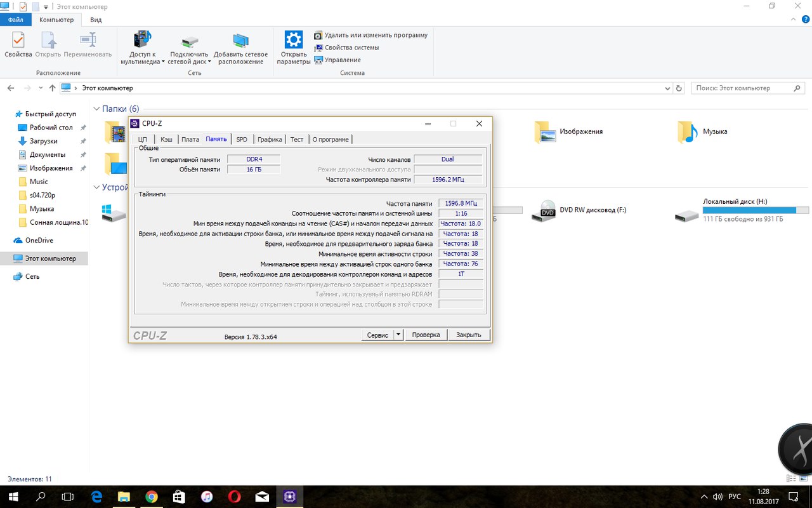Image resolution: width=812 pixels, height=508 pixels.
Task: Open the Кэш tab in CPU-Z
Action: pos(166,139)
